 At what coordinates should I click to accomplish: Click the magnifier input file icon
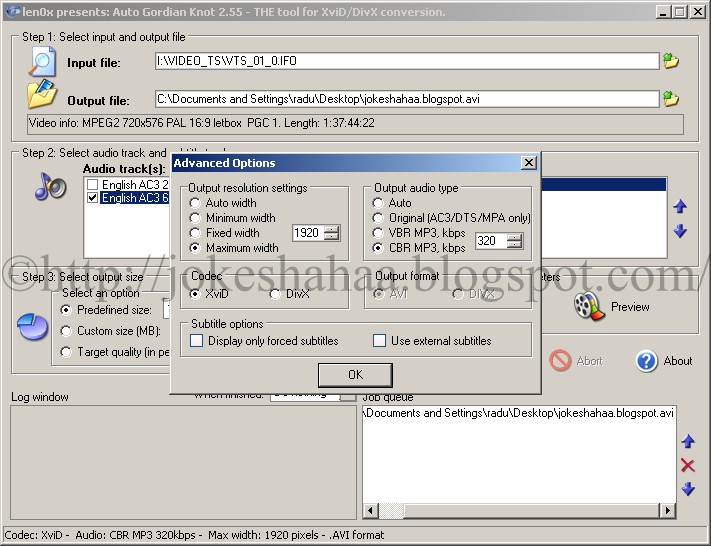(x=42, y=62)
